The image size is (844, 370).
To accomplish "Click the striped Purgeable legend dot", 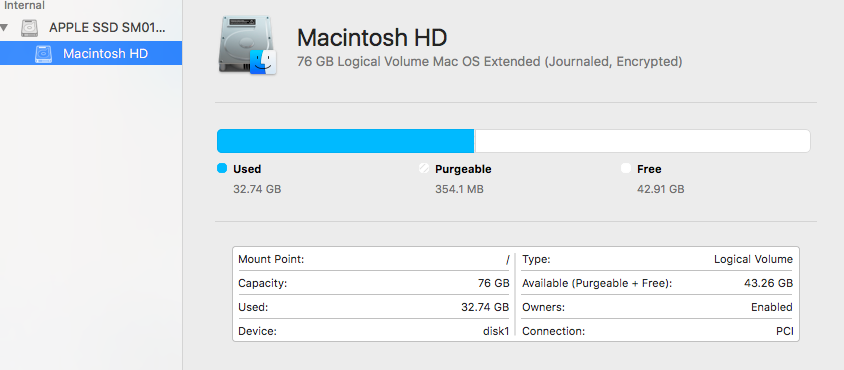I will tap(424, 168).
